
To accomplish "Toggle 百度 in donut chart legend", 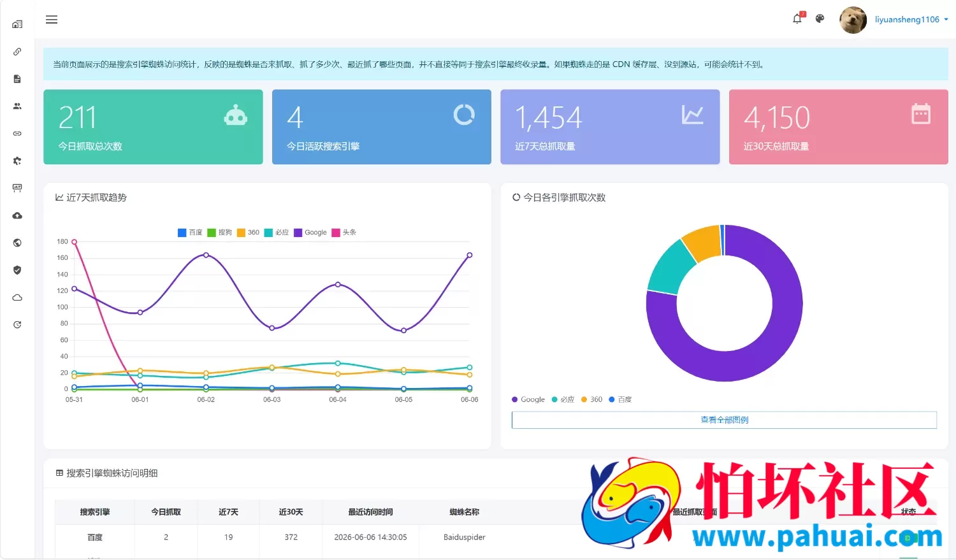I will coord(621,399).
